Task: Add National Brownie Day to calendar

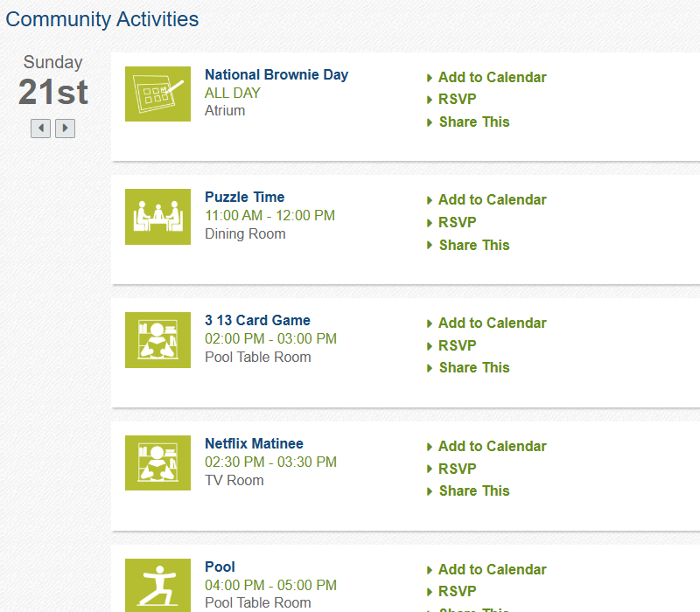Action: click(492, 77)
